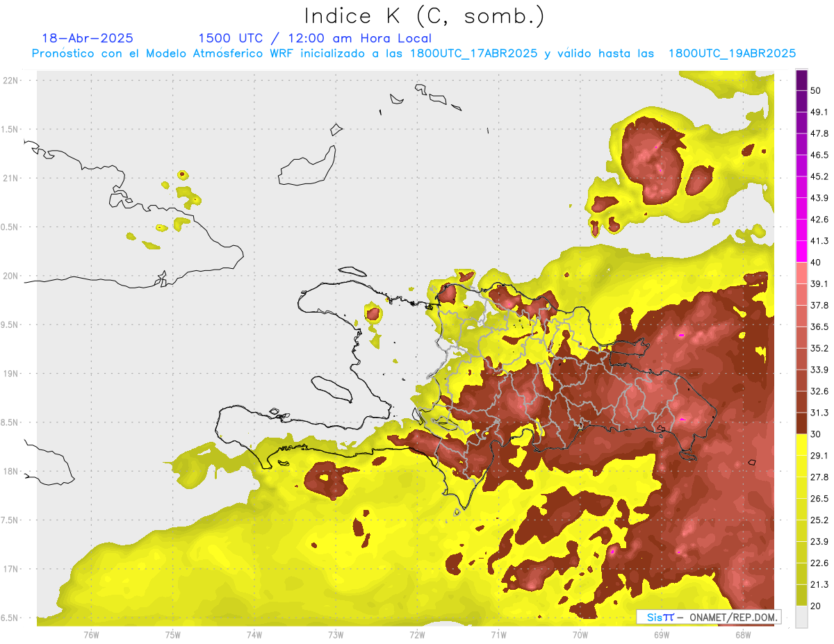
Task: Click the colorbar value "49.1"
Action: click(819, 112)
